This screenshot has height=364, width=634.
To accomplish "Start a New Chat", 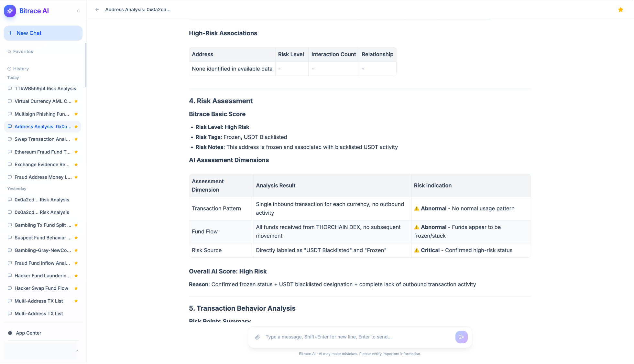I will (43, 33).
